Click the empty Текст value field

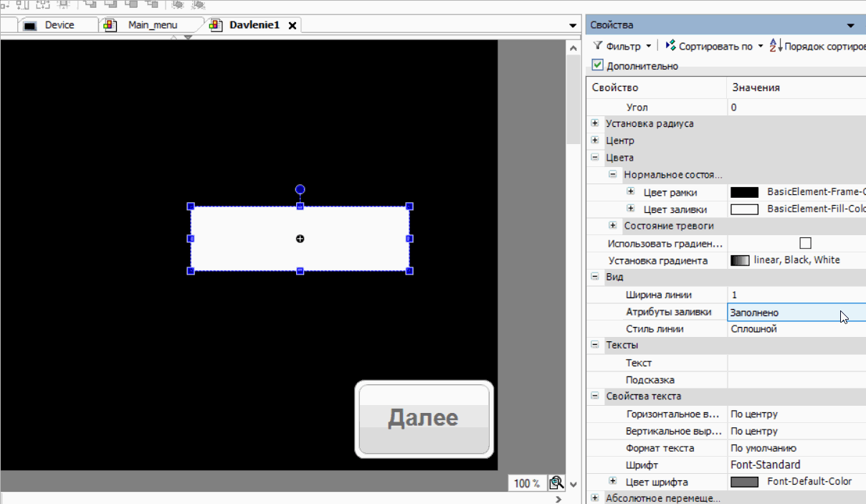pyautogui.click(x=796, y=363)
